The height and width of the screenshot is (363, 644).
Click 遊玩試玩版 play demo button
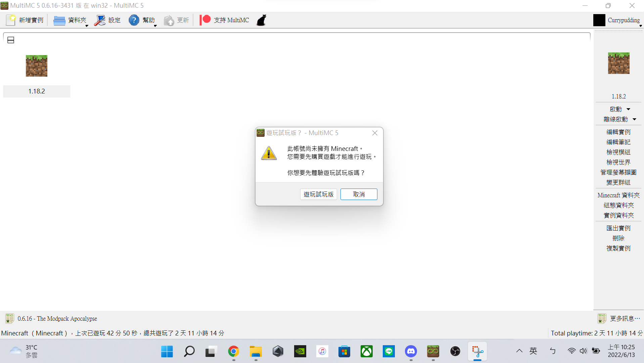(319, 194)
